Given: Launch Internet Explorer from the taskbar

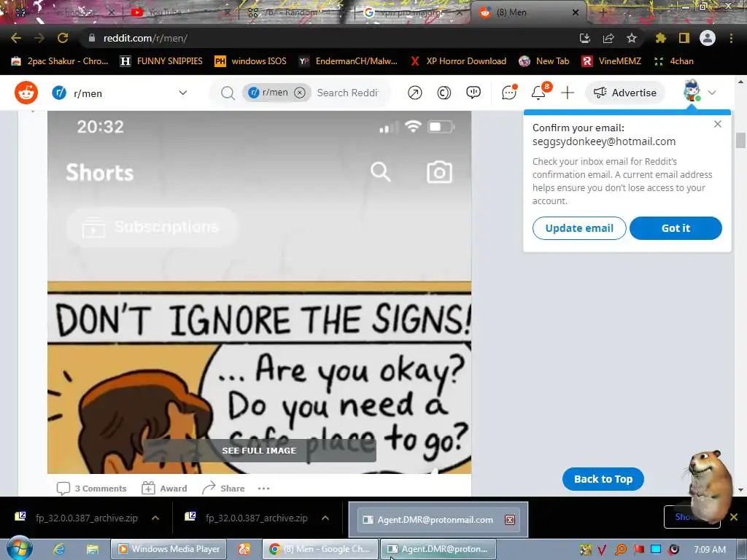Looking at the screenshot, I should 59,549.
